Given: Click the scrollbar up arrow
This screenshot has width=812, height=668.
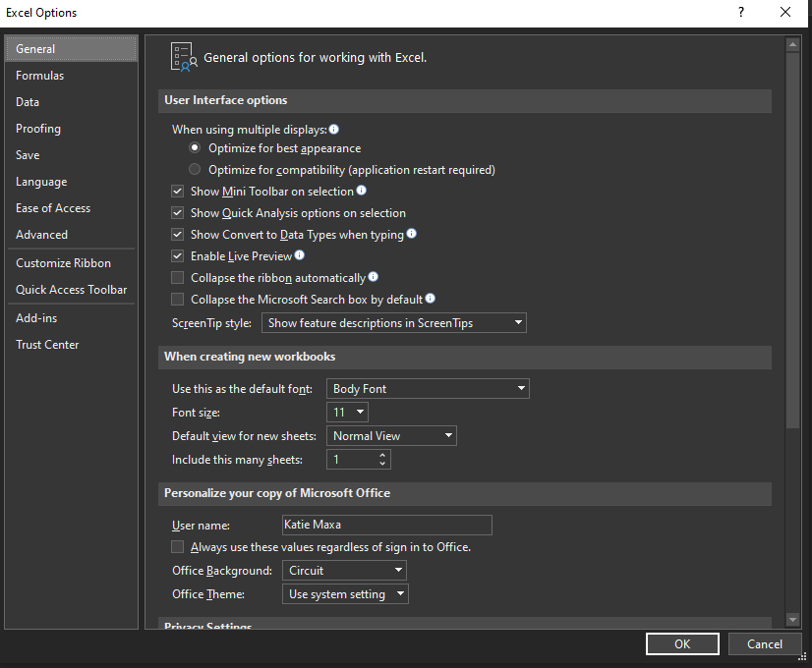Looking at the screenshot, I should (792, 45).
